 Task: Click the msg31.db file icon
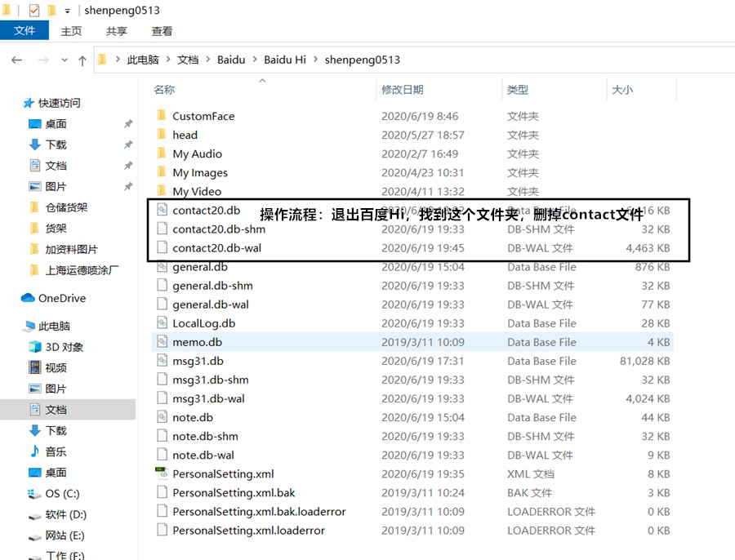pos(162,360)
